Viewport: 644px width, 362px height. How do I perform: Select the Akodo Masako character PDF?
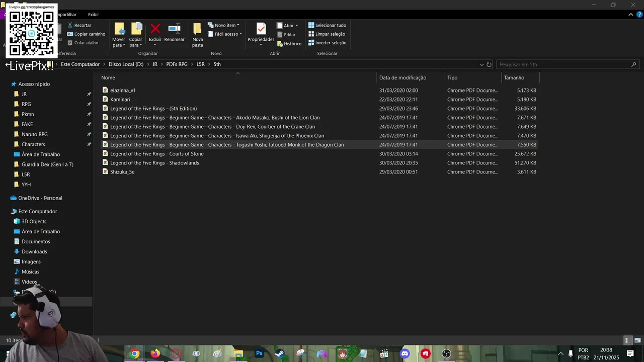(x=215, y=118)
